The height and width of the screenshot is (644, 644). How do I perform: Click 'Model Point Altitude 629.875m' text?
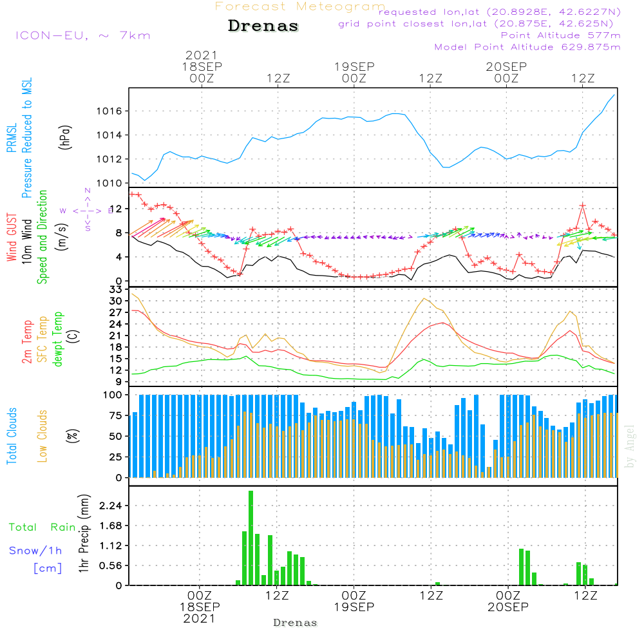[527, 47]
